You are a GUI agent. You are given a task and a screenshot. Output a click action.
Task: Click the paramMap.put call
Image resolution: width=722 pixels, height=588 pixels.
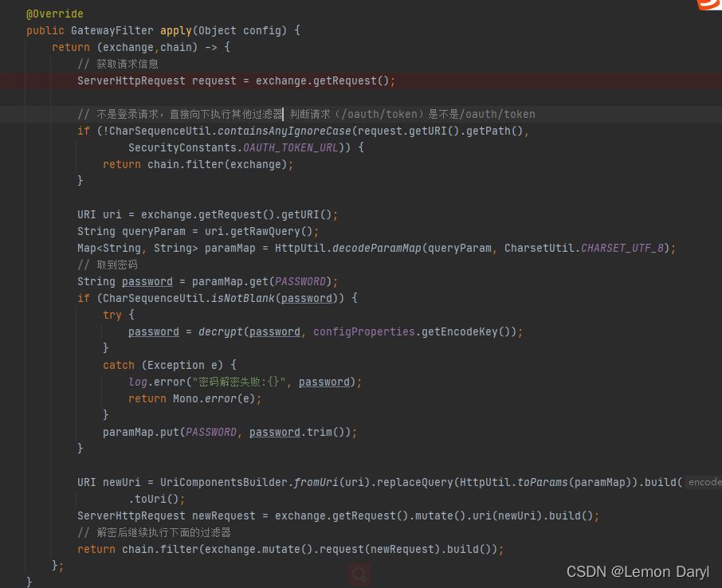coord(140,432)
